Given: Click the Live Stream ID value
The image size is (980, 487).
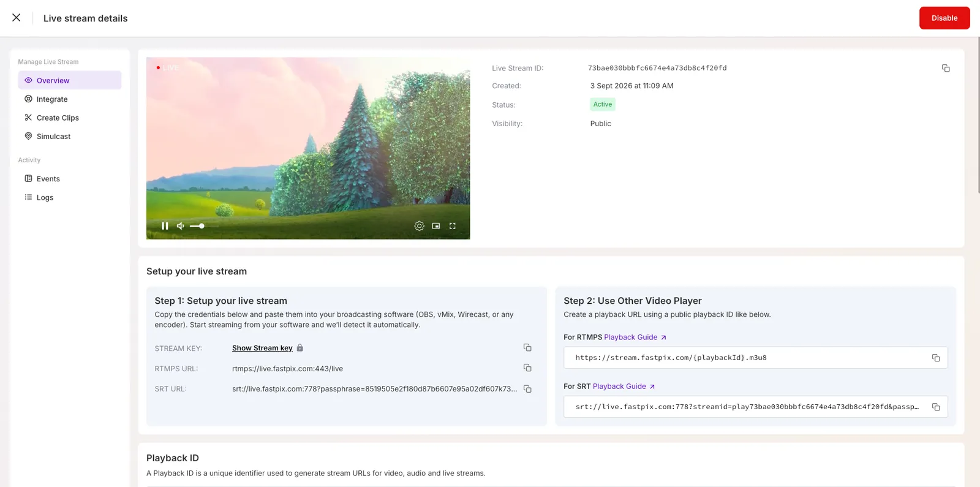Looking at the screenshot, I should point(657,68).
